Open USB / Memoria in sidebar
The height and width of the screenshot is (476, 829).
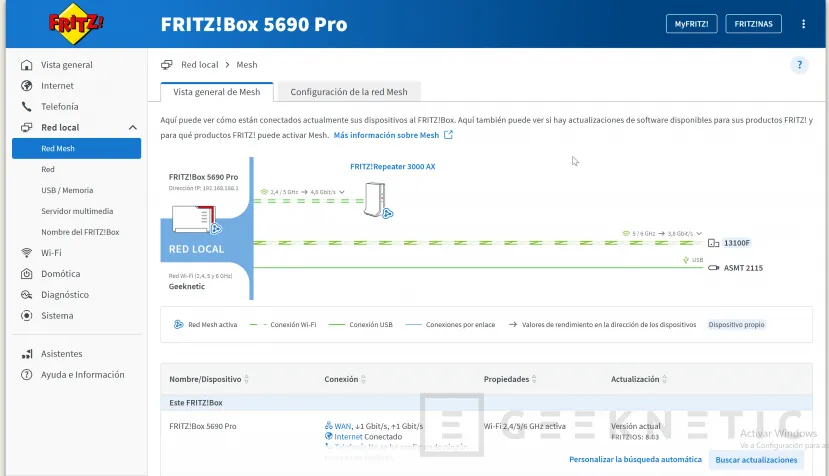tap(67, 190)
